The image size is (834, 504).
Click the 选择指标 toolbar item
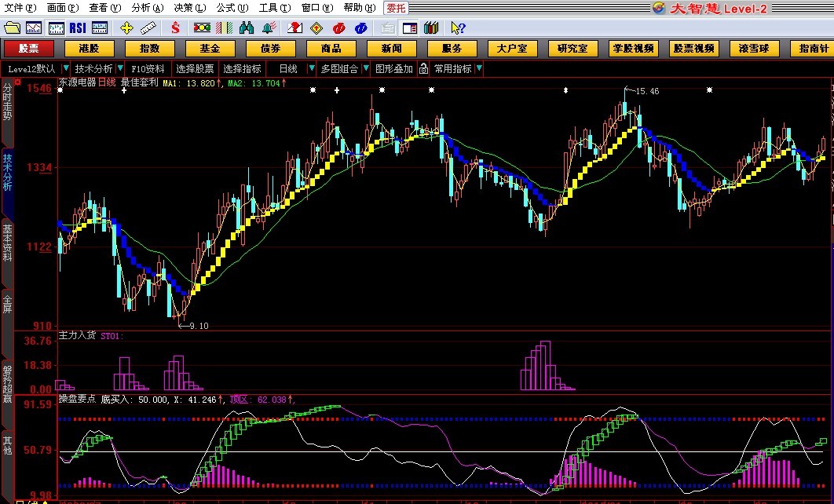click(x=242, y=68)
